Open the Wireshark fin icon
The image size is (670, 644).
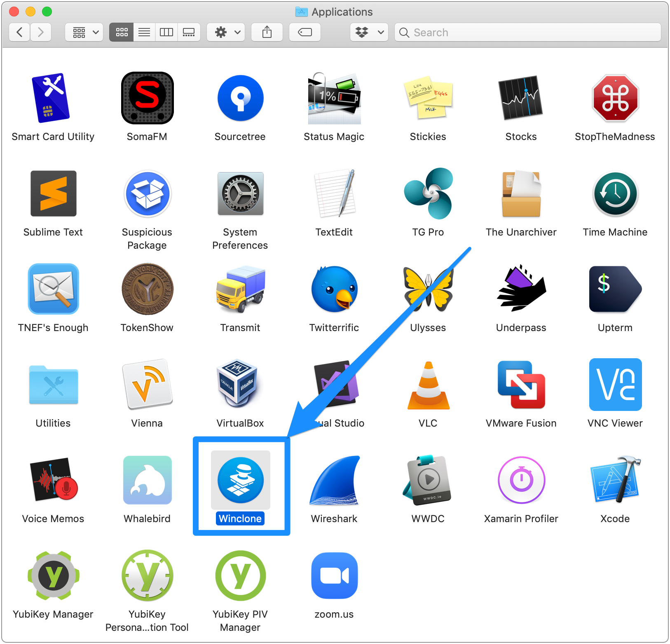[x=334, y=480]
